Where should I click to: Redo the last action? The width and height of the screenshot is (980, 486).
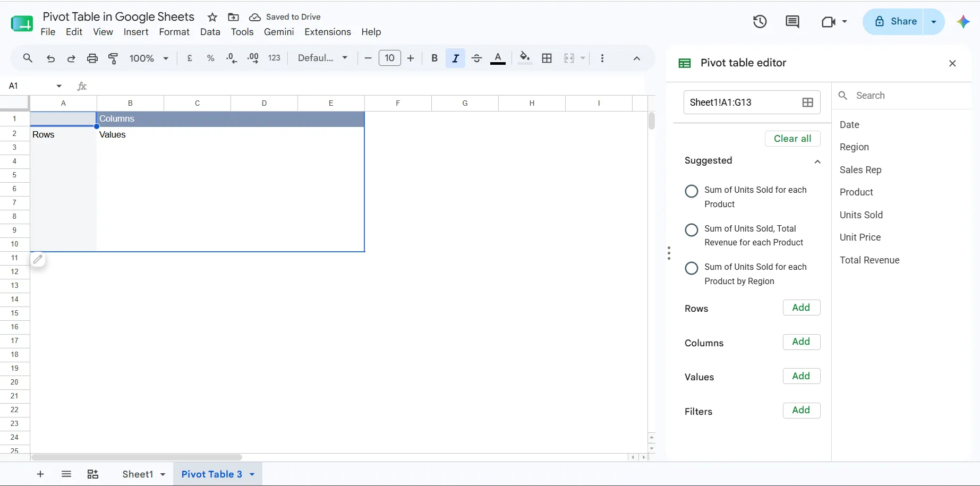pyautogui.click(x=71, y=58)
